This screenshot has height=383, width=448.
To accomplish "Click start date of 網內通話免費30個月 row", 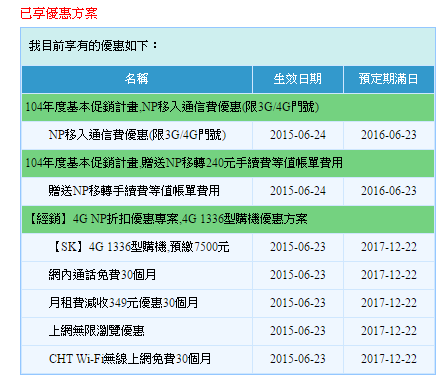I will click(298, 275).
